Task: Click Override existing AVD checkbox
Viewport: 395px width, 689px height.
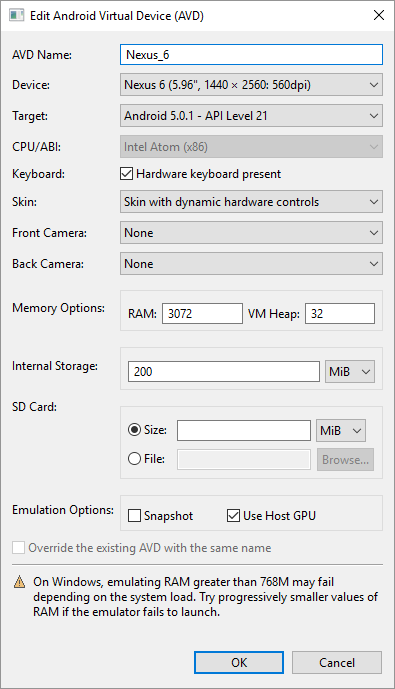Action: click(18, 548)
